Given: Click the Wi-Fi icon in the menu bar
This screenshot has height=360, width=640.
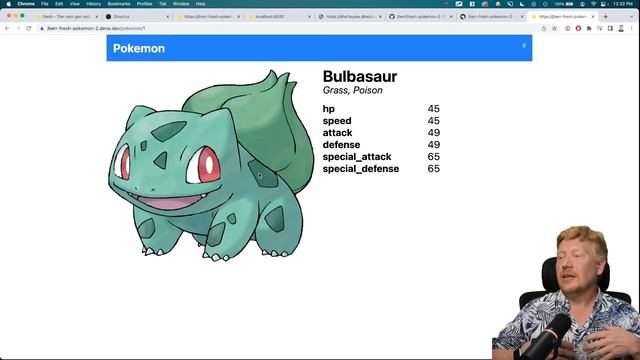Looking at the screenshot, I should coord(593,4).
